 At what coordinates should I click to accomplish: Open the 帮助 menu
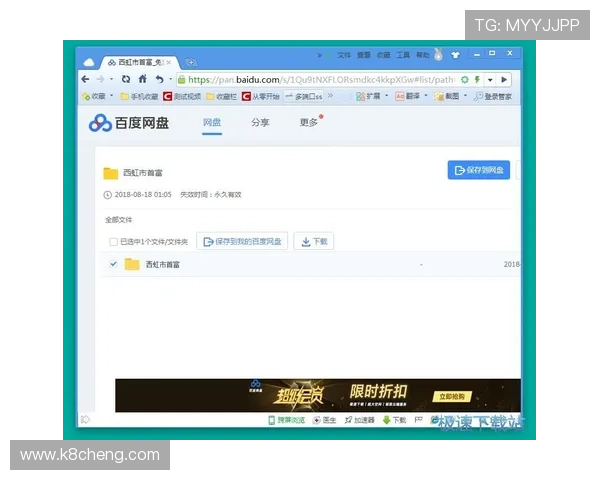(423, 55)
